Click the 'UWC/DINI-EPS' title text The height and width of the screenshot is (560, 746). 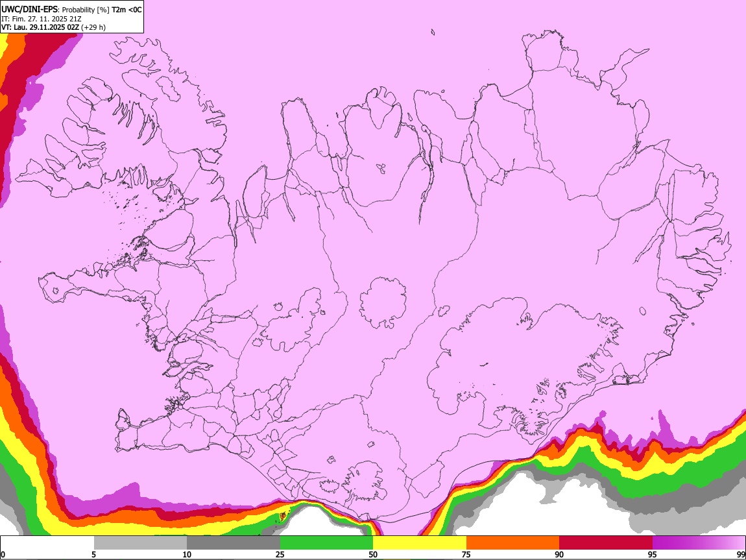(29, 10)
